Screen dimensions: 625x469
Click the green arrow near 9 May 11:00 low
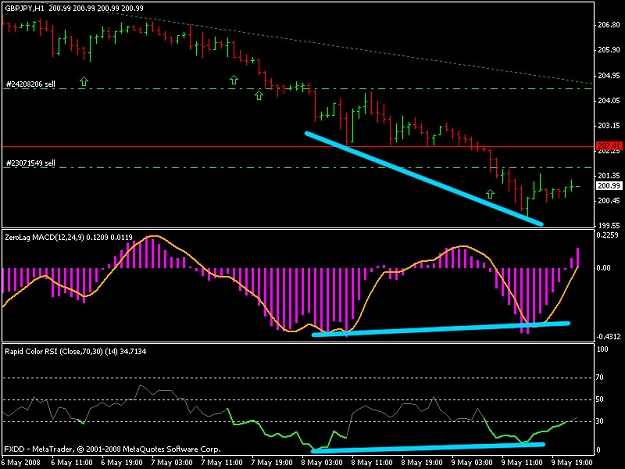(x=490, y=194)
